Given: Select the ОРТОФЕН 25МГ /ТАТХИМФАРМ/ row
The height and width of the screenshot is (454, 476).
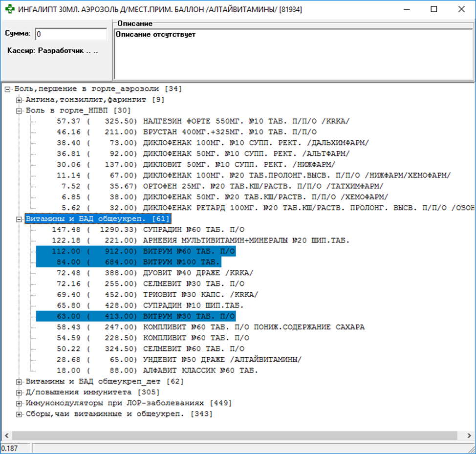Looking at the screenshot, I should click(222, 186).
